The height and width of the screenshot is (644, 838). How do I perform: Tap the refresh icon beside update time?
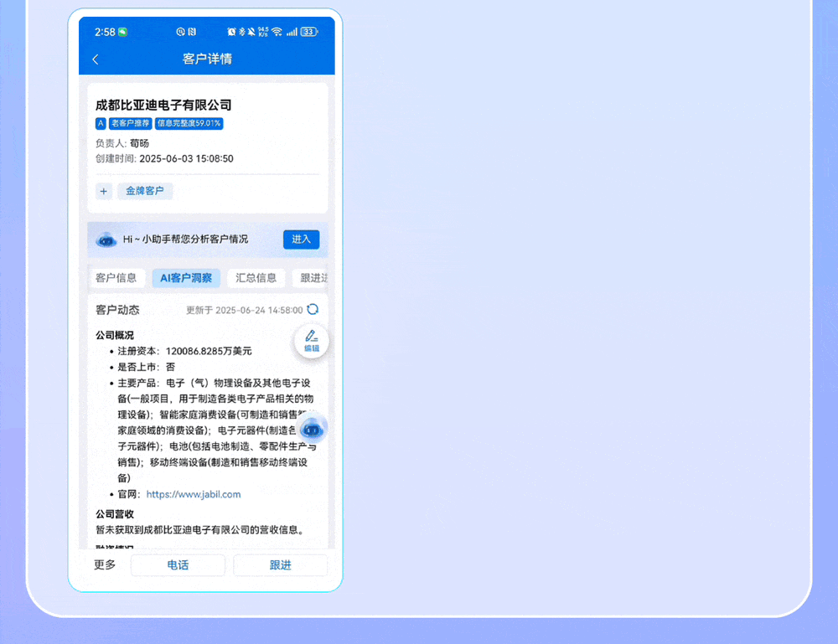click(313, 309)
